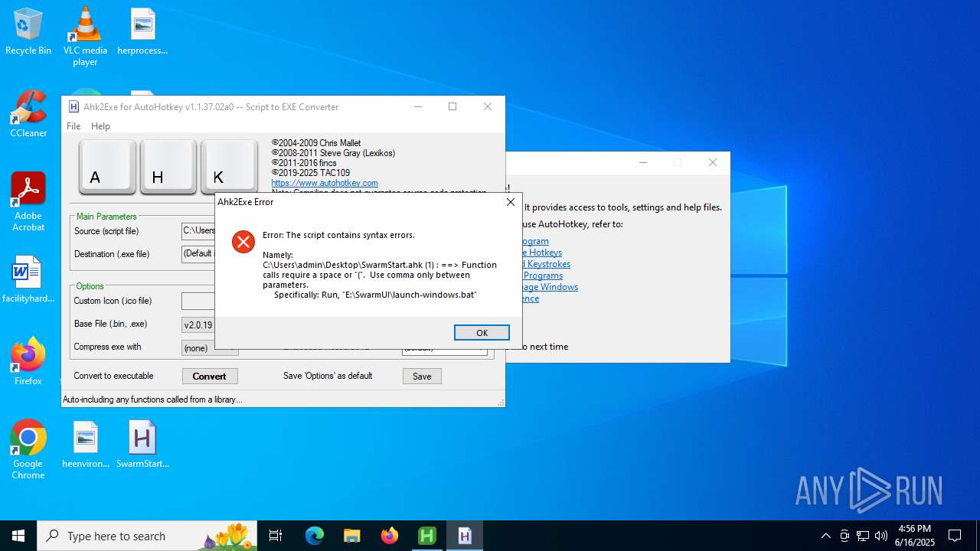The width and height of the screenshot is (980, 551).
Task: Open the notification center icon
Action: [955, 536]
